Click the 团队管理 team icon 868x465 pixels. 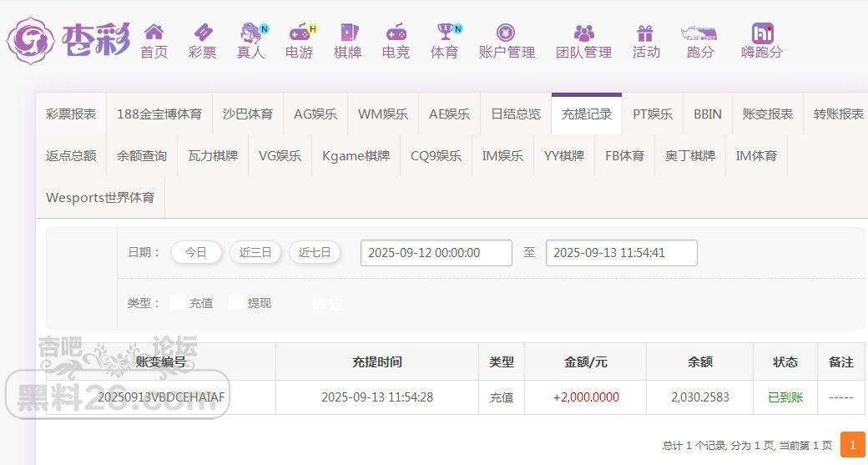pos(583,33)
